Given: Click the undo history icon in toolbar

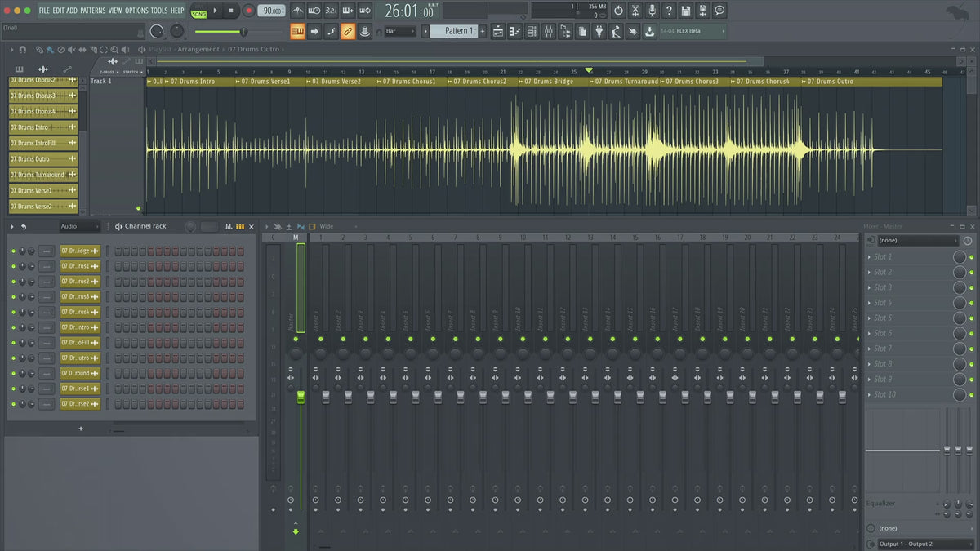Looking at the screenshot, I should pyautogui.click(x=617, y=11).
